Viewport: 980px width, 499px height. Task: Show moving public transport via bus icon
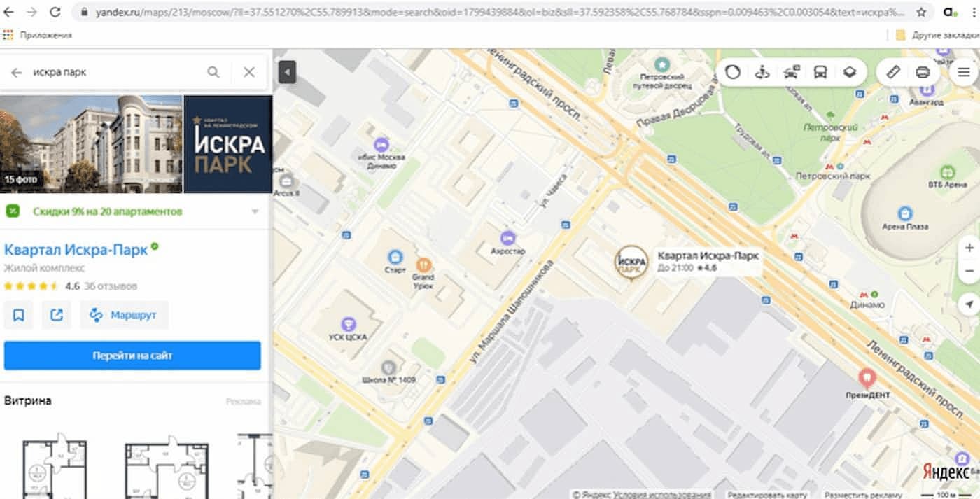point(820,72)
